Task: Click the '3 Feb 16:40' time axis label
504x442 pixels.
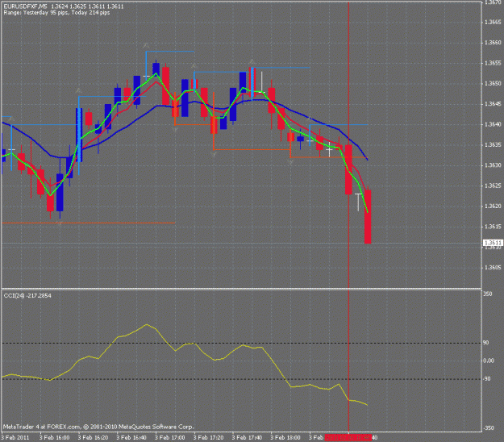Action: [x=131, y=437]
